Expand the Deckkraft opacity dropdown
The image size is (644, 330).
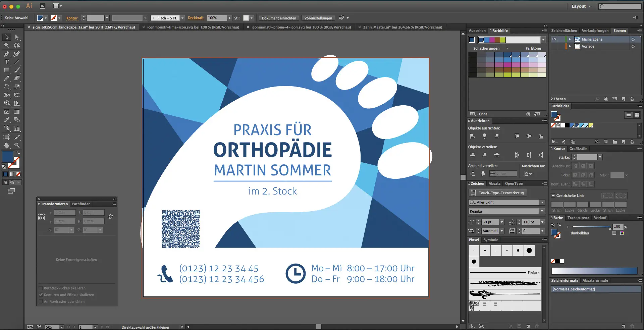coord(230,18)
